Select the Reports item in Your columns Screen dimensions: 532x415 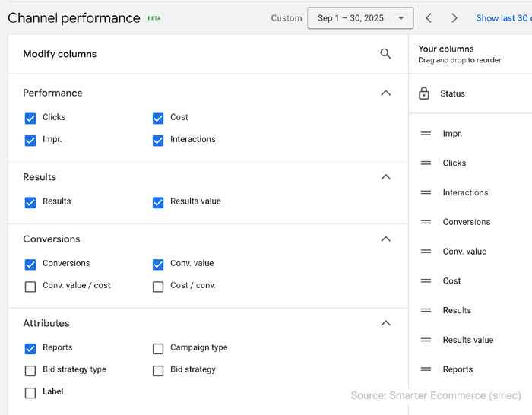pos(458,369)
